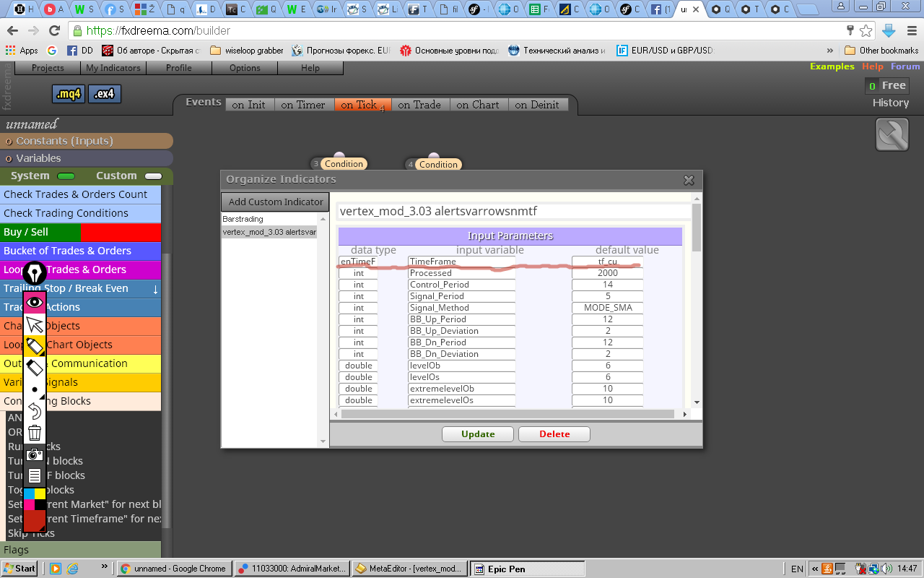Switch to the on Deinit event tab
Viewport: 924px width, 578px height.
538,105
